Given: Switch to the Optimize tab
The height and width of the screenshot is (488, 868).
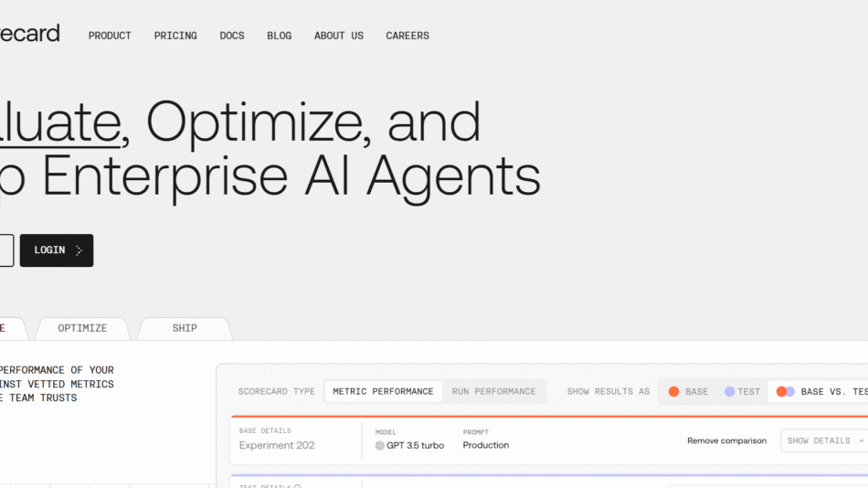Looking at the screenshot, I should [82, 328].
